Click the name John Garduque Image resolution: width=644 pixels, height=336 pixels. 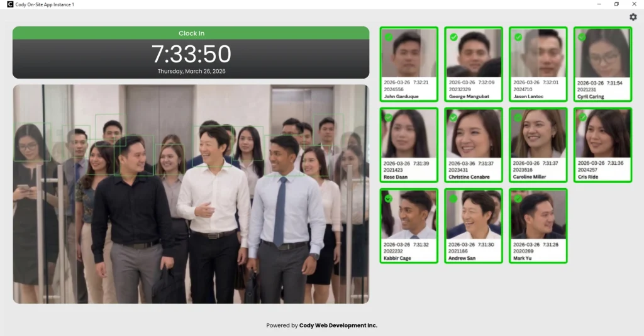pyautogui.click(x=401, y=96)
